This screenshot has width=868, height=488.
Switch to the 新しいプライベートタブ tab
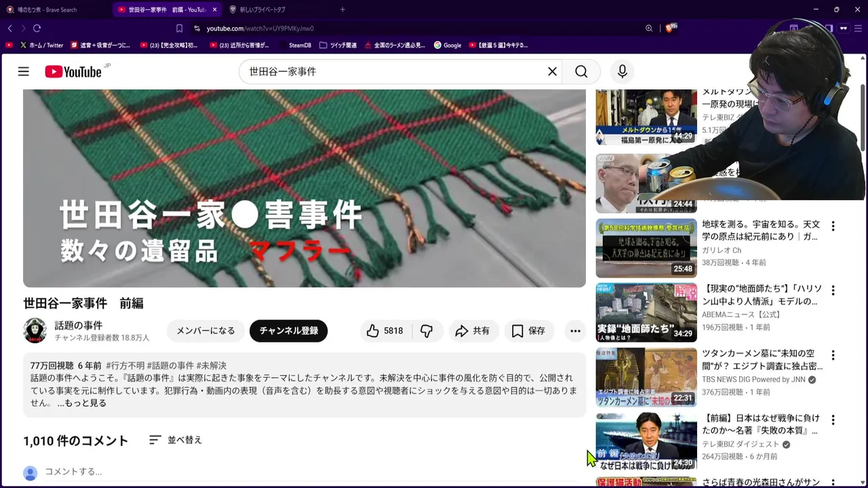[278, 9]
